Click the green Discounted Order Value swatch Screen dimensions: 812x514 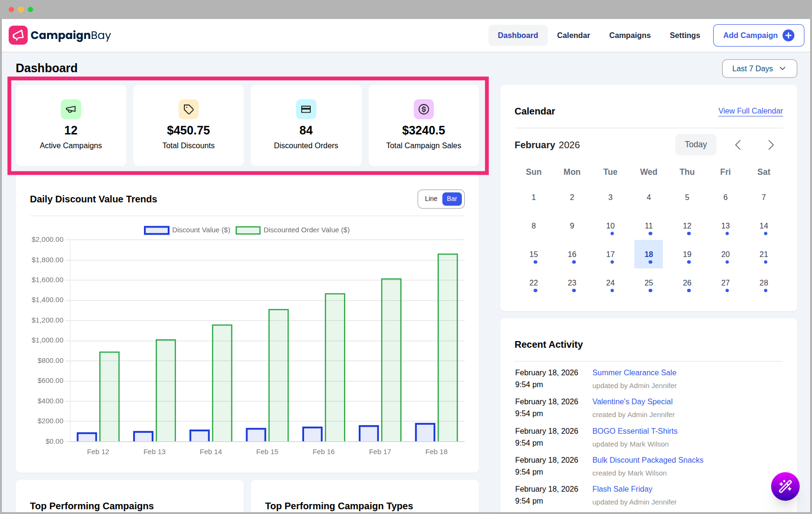(x=248, y=230)
